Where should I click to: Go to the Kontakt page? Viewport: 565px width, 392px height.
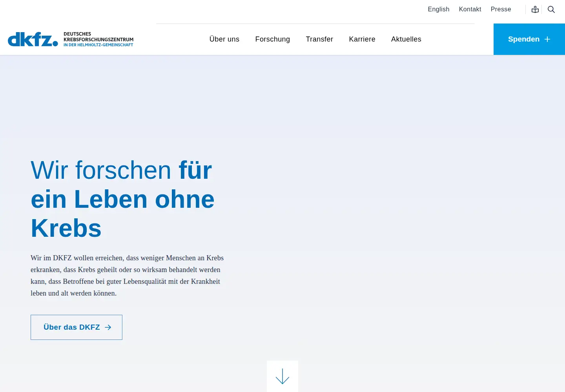[x=470, y=9]
